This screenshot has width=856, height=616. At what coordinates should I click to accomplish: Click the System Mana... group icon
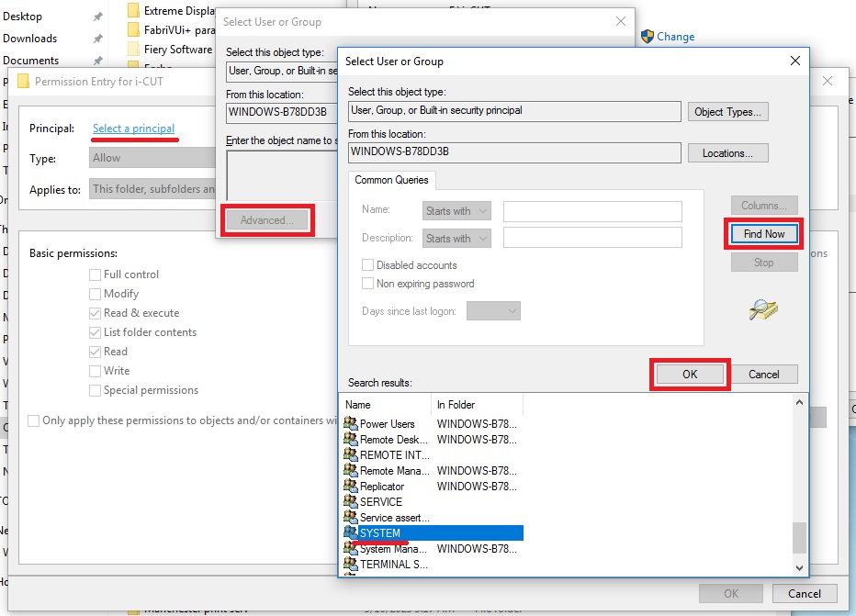coord(352,548)
